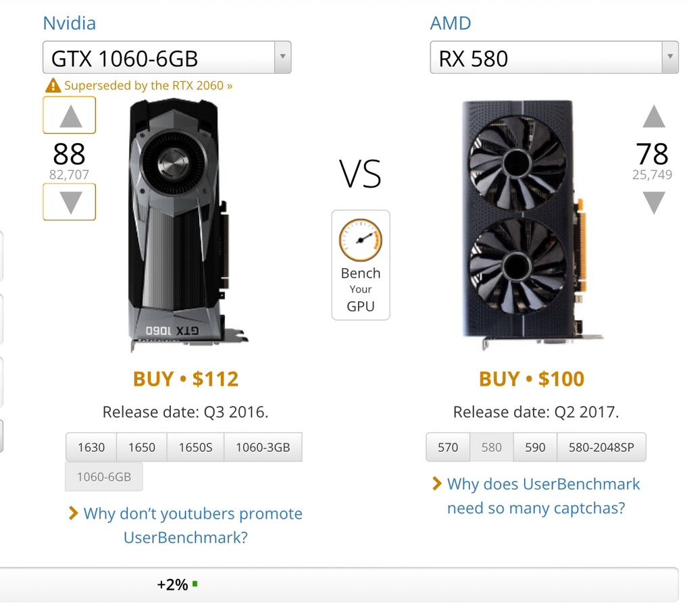689x616 pixels.
Task: Choose the 570 model tab
Action: (x=448, y=447)
